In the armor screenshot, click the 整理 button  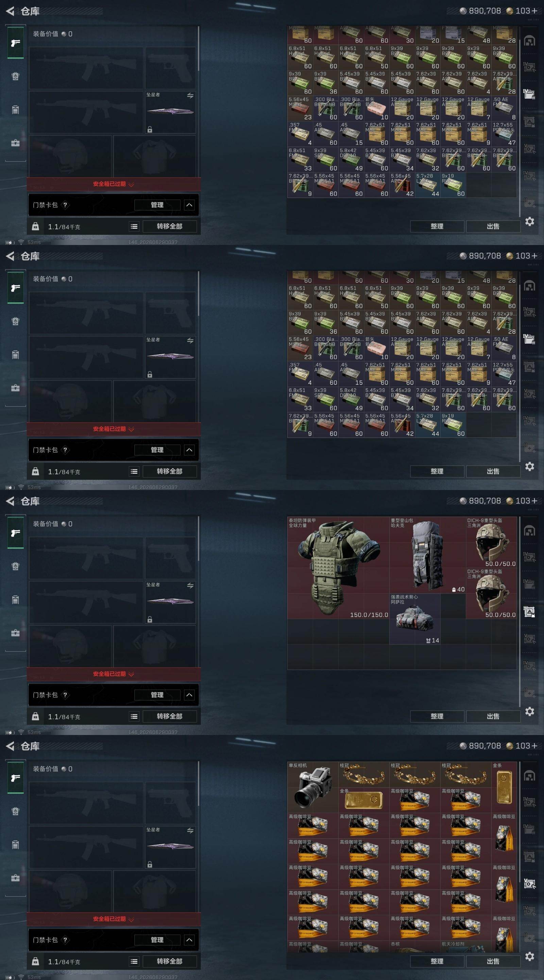point(437,716)
